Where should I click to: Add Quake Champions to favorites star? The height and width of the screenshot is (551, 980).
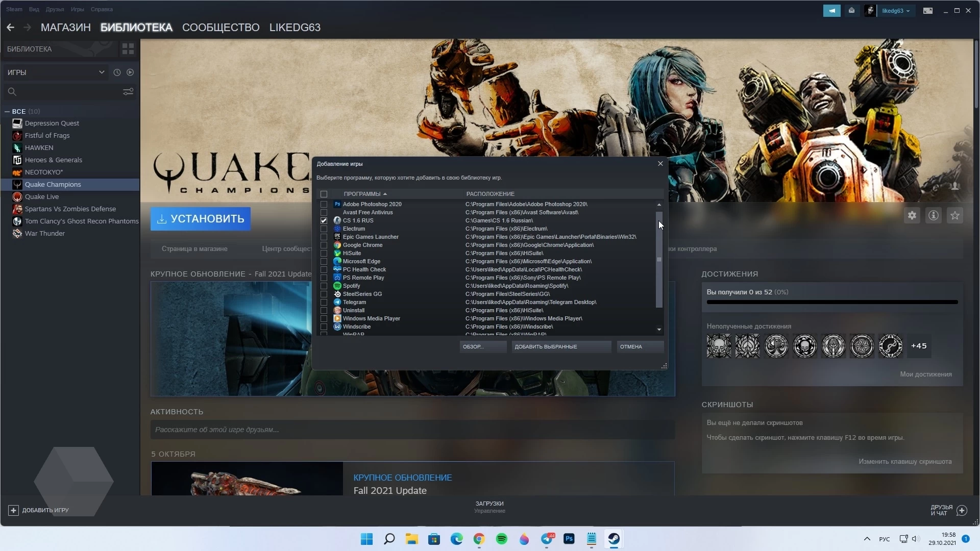pyautogui.click(x=955, y=215)
